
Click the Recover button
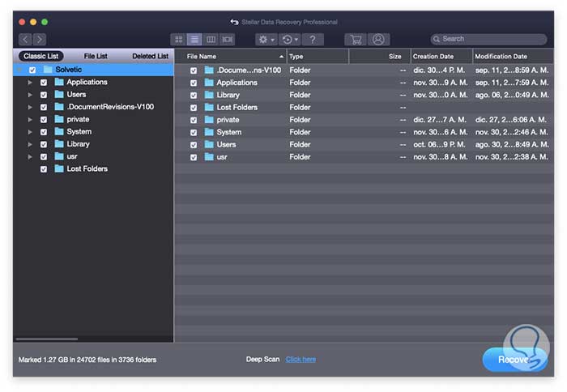click(x=514, y=360)
